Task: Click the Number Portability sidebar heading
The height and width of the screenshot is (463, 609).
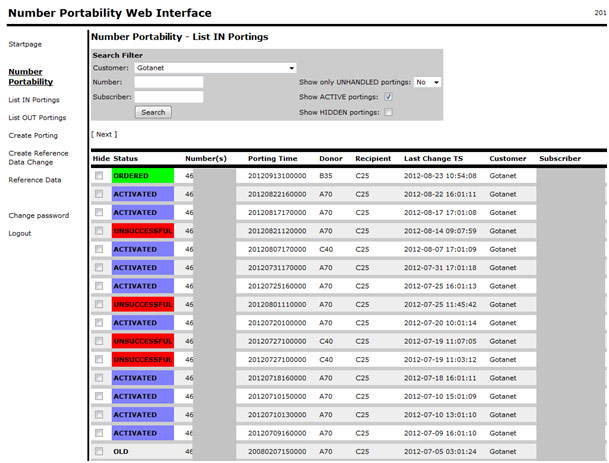Action: point(31,77)
